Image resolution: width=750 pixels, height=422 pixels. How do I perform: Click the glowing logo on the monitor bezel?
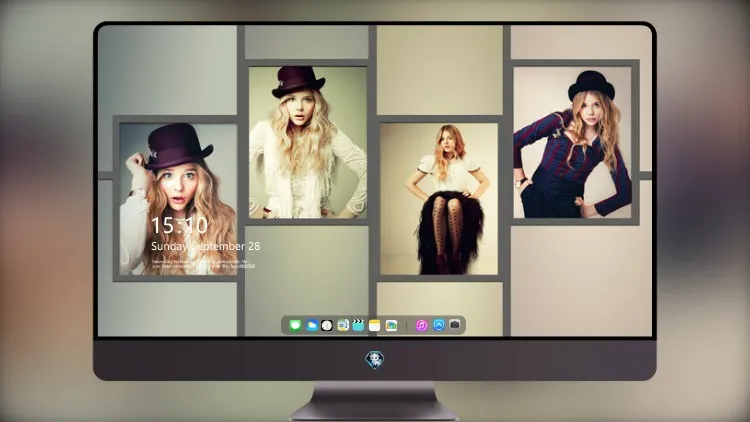[x=375, y=360]
